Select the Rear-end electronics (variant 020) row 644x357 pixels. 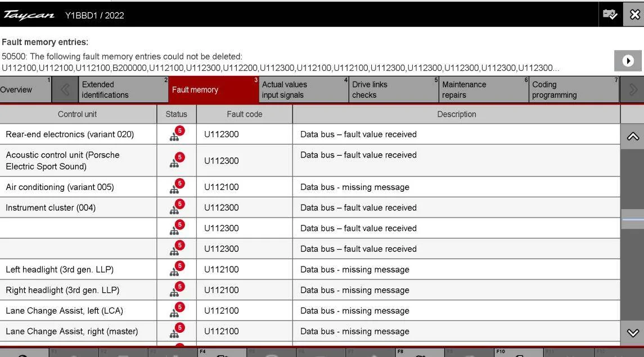tap(70, 134)
